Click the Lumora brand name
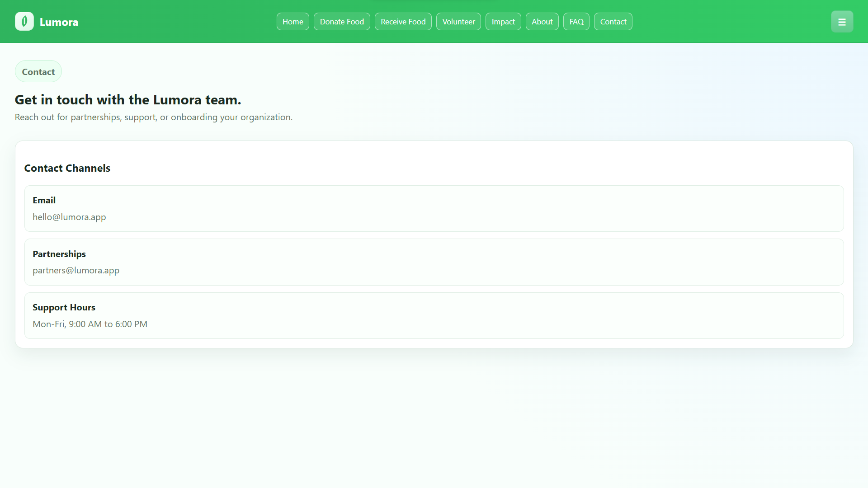Image resolution: width=868 pixels, height=488 pixels. tap(59, 22)
